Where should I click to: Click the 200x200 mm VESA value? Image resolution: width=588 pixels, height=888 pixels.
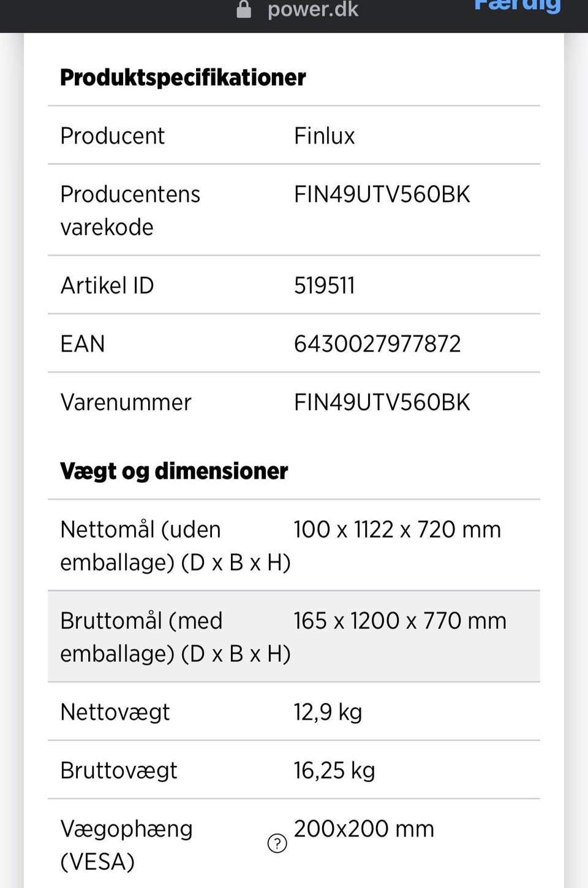pyautogui.click(x=364, y=829)
